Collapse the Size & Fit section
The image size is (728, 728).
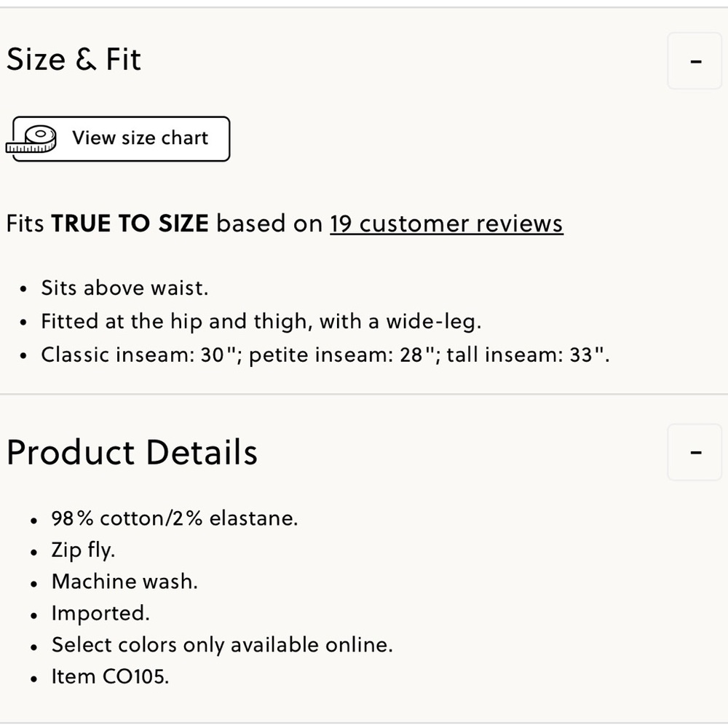pos(695,62)
